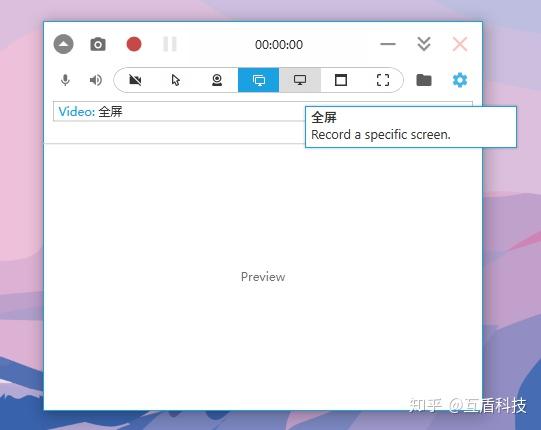Select window capture mode
Image resolution: width=541 pixels, height=430 pixels.
pyautogui.click(x=341, y=80)
